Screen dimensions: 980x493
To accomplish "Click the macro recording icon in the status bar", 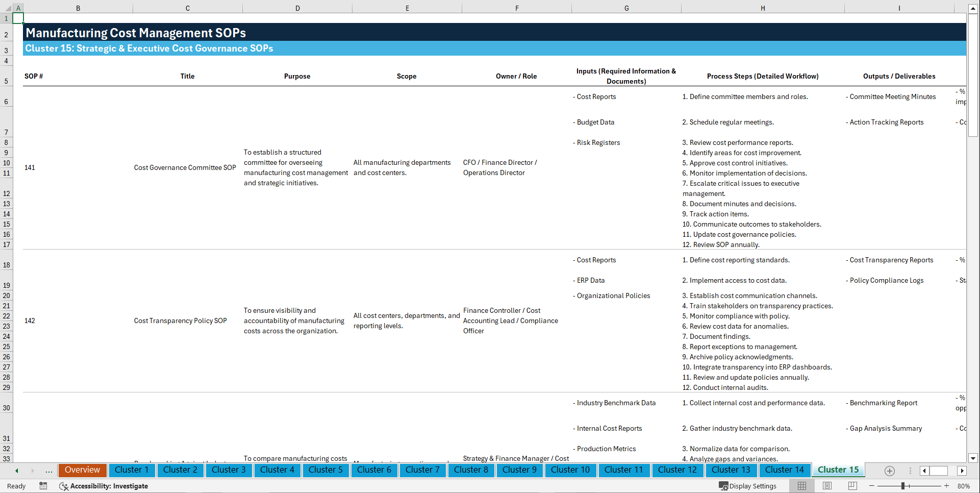I will (43, 486).
